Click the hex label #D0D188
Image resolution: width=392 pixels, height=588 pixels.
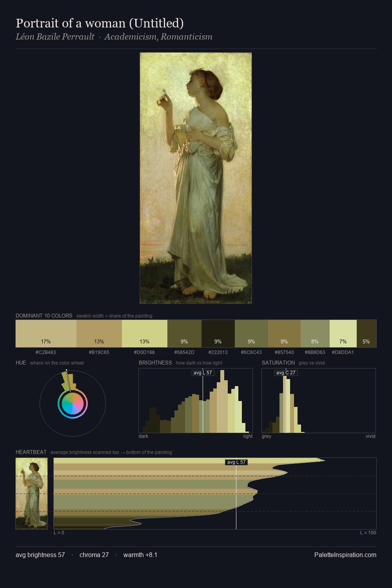click(x=144, y=352)
